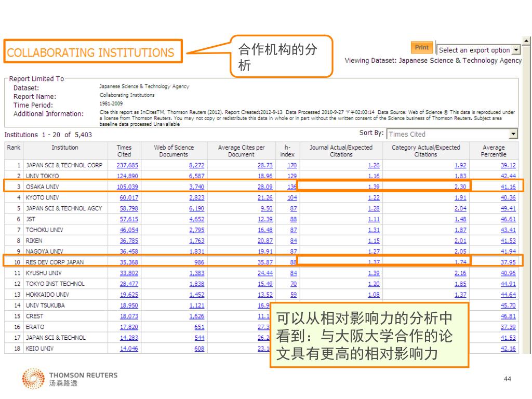Open times cited 57,615 for JST
Image resolution: width=532 pixels, height=399 pixels.
129,219
